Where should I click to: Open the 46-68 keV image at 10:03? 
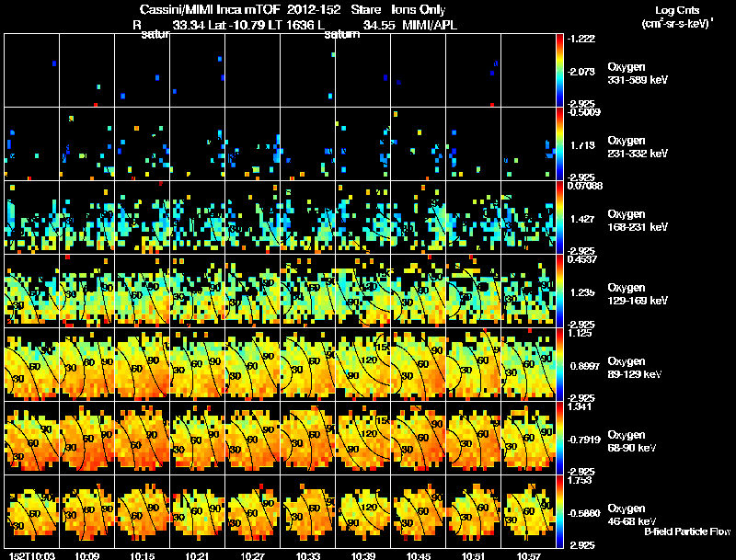tap(31, 511)
